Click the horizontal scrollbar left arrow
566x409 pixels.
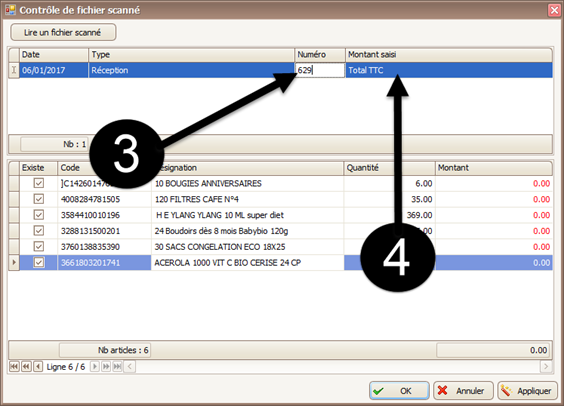click(x=130, y=367)
